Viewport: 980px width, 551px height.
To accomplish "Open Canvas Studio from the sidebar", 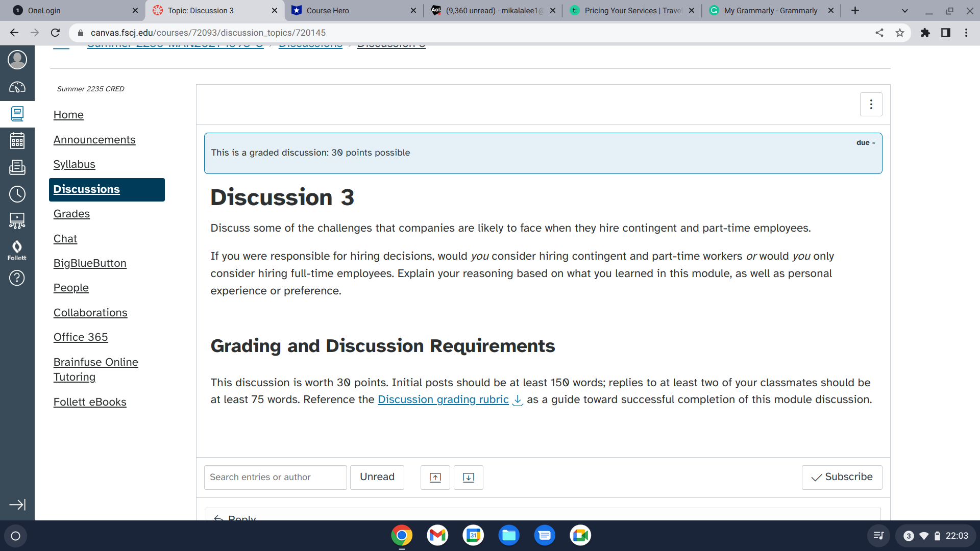I will 17,221.
